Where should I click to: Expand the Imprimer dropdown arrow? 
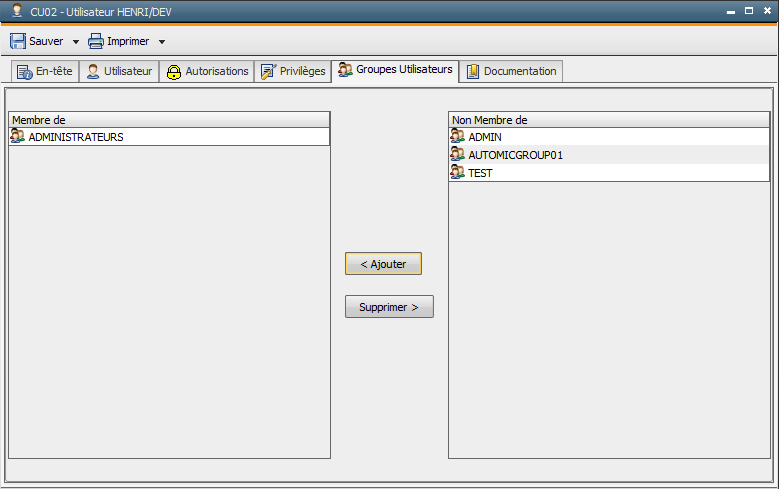pyautogui.click(x=162, y=42)
